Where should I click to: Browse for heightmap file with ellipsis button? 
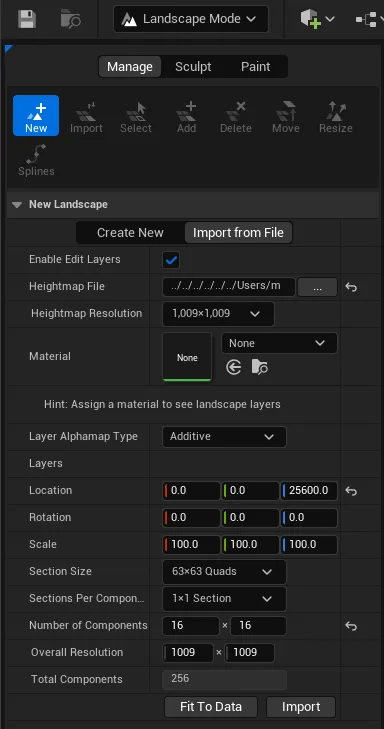[x=318, y=287]
